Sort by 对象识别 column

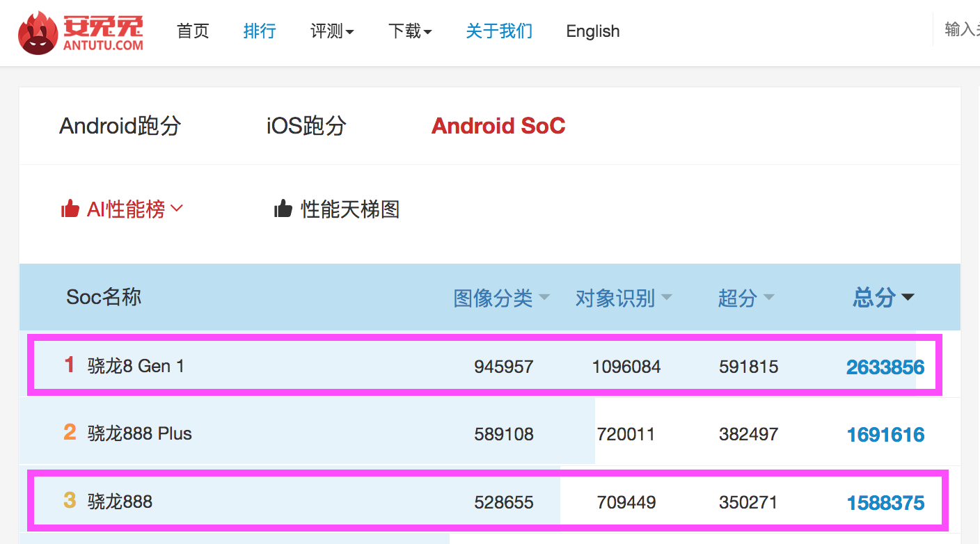[x=624, y=298]
